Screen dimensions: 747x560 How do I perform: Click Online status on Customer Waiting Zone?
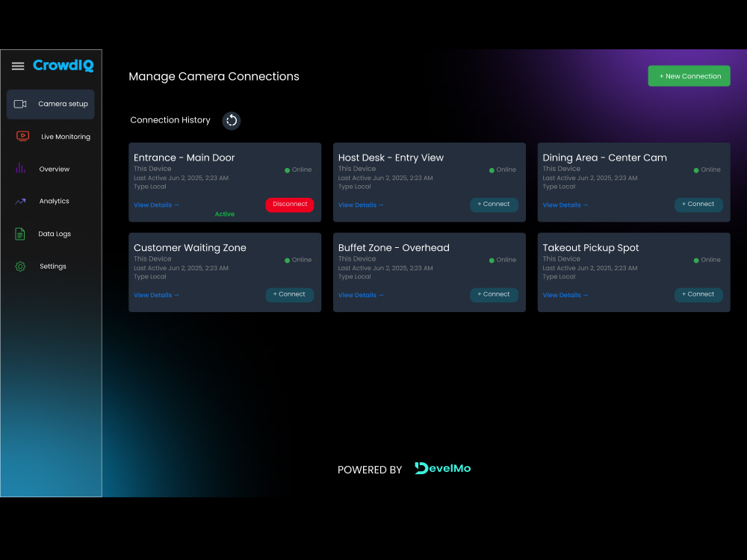298,260
